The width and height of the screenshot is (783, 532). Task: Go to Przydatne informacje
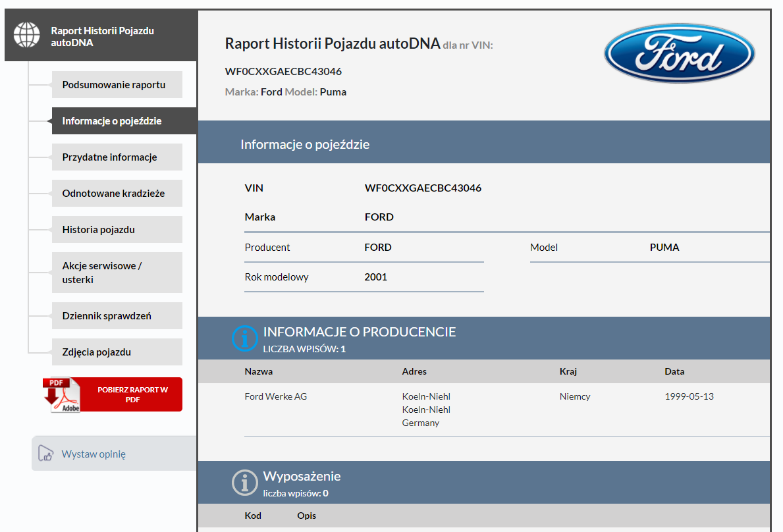117,157
